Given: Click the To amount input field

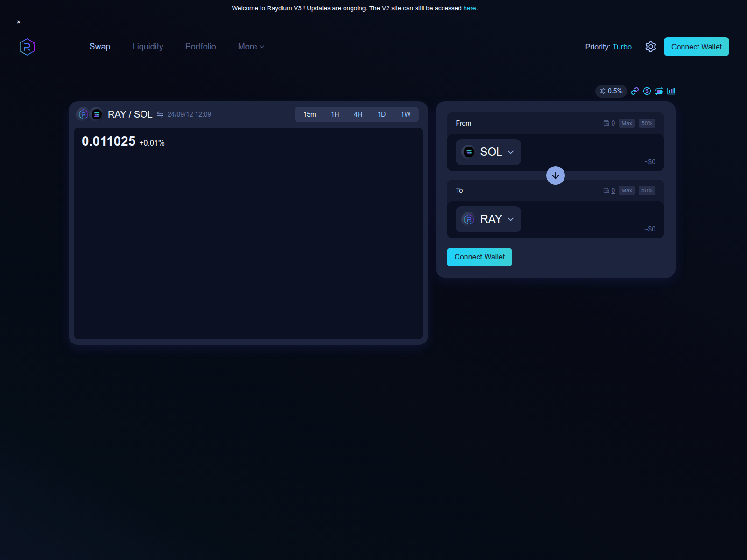Looking at the screenshot, I should click(589, 217).
